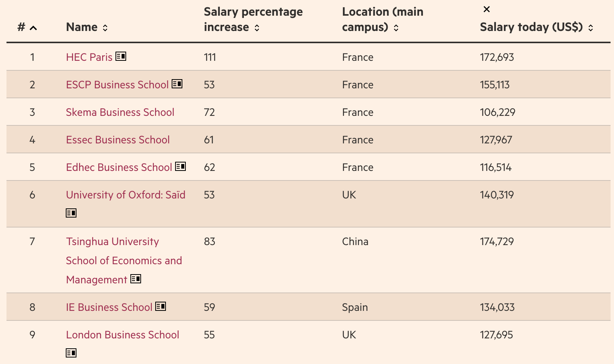Sort the table by Name column

[x=105, y=28]
